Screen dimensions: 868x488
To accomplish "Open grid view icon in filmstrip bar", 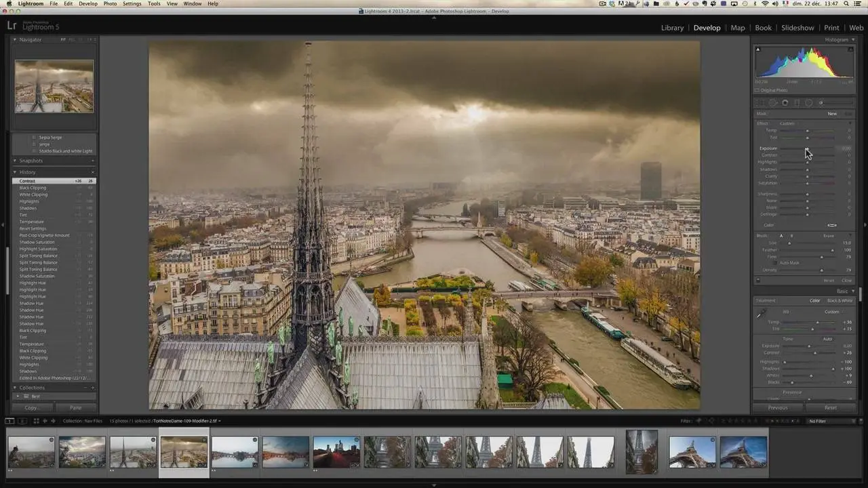I will 37,421.
